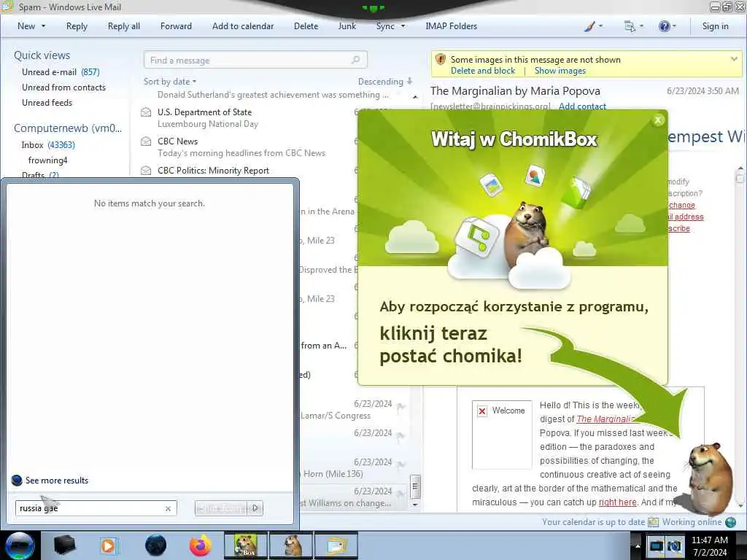
Task: Open IMAP Folders from toolbar
Action: point(451,26)
